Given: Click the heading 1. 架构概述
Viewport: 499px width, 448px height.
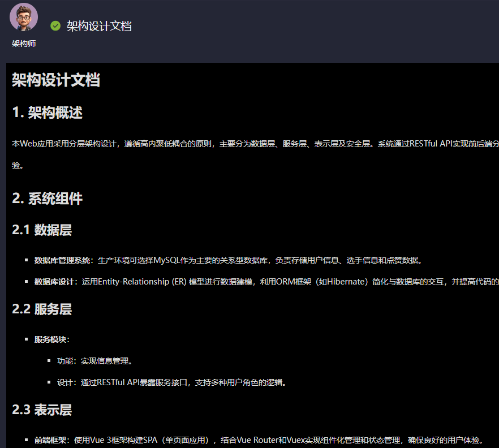Looking at the screenshot, I should click(47, 113).
